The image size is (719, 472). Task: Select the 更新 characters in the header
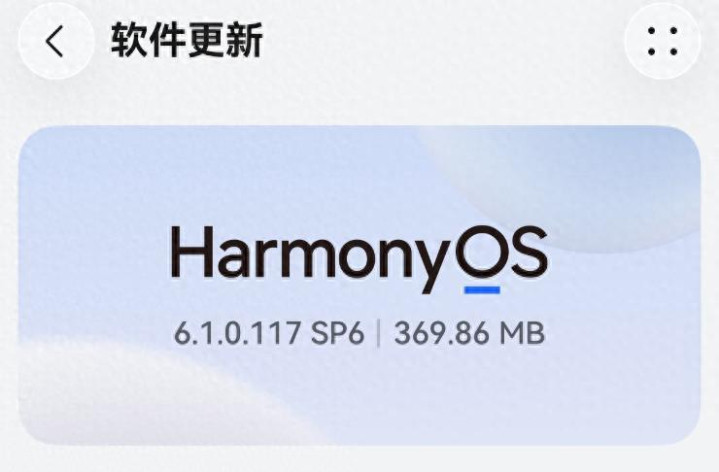225,41
